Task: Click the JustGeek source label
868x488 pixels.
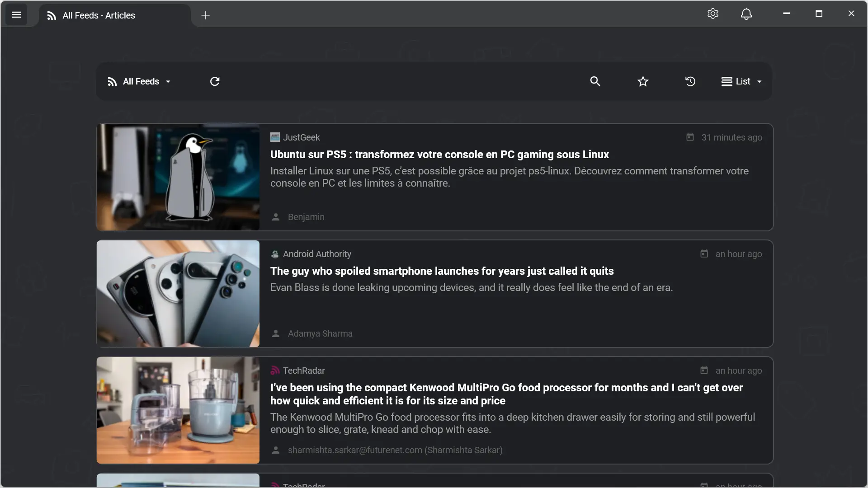Action: [301, 137]
